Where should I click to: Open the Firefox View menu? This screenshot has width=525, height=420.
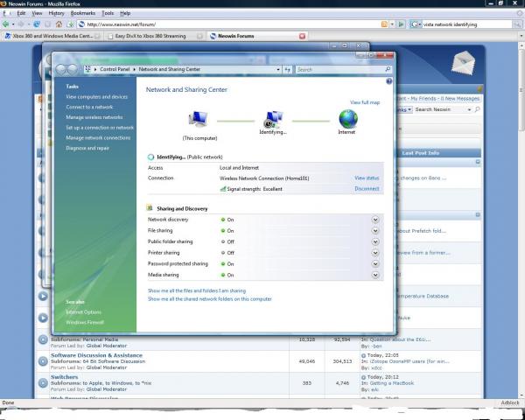click(x=37, y=13)
